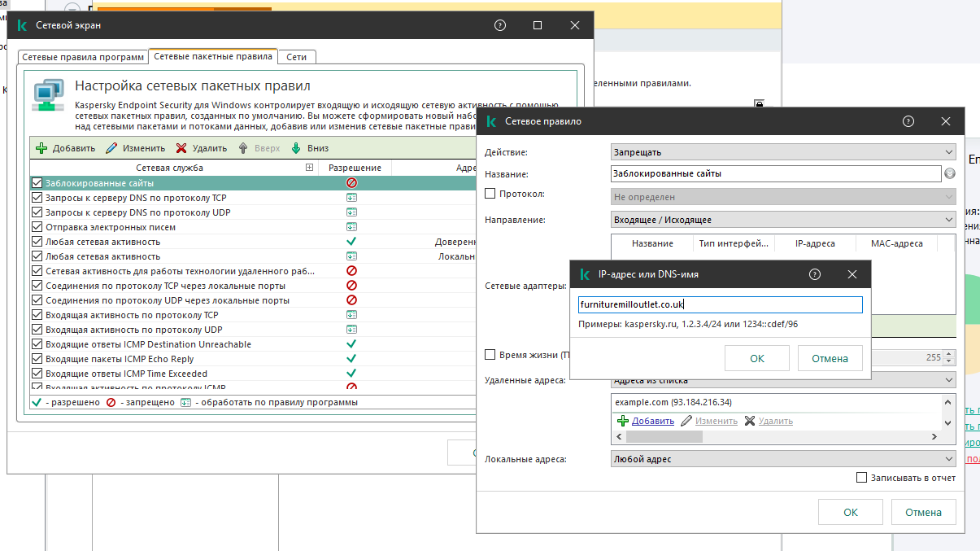Open the Направление dropdown

(x=783, y=220)
